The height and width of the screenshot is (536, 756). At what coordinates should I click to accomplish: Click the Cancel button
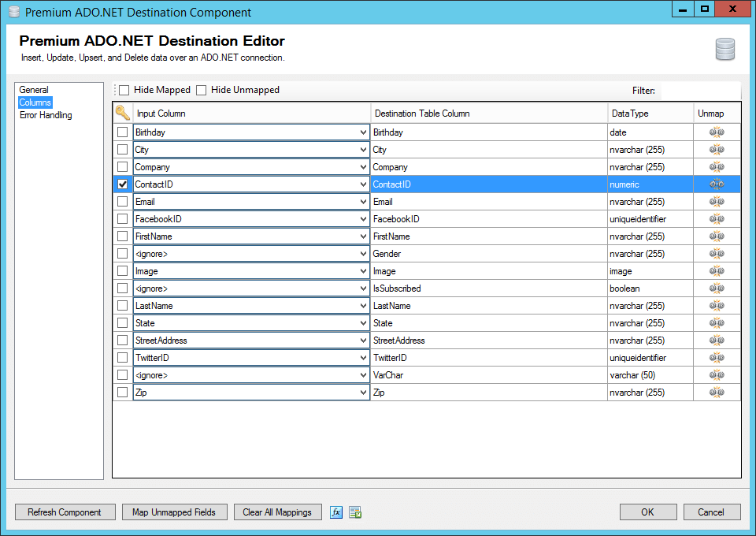[x=712, y=512]
